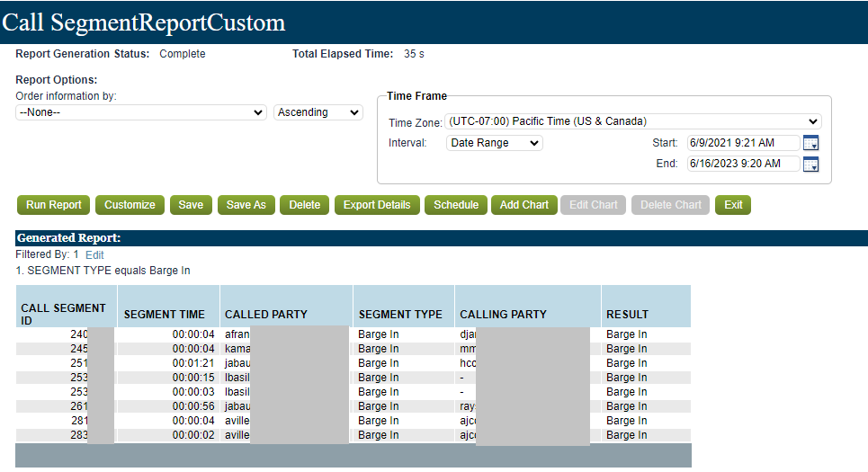Image resolution: width=868 pixels, height=472 pixels.
Task: Click the Delete button
Action: [304, 205]
